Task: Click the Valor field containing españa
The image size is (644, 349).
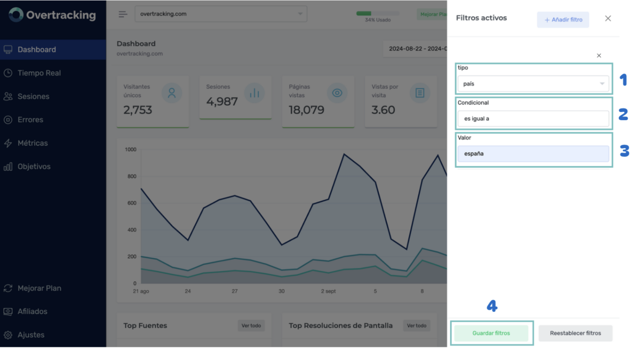Action: pyautogui.click(x=533, y=154)
